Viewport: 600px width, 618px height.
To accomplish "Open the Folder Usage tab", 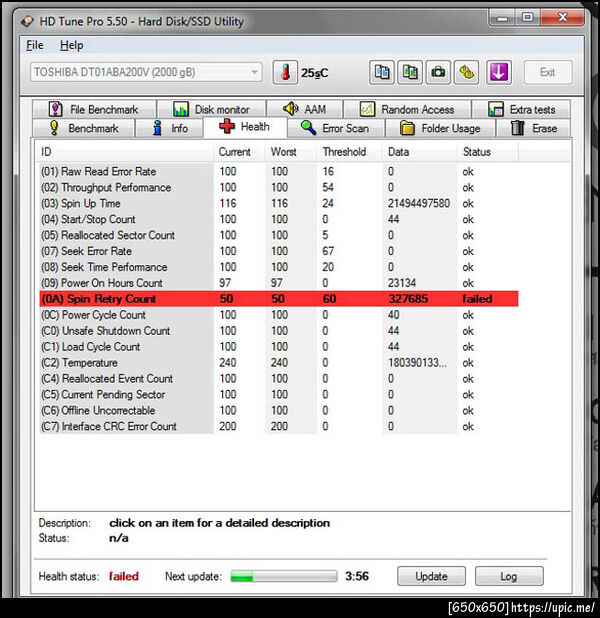I will (x=440, y=128).
